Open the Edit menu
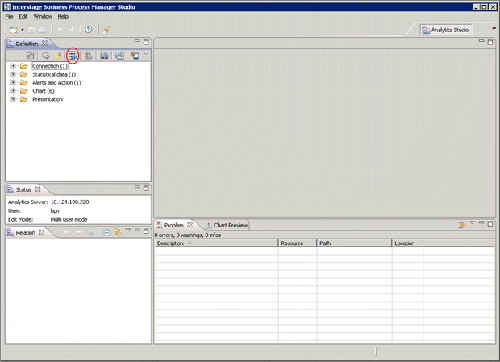The width and height of the screenshot is (500, 362). tap(23, 16)
